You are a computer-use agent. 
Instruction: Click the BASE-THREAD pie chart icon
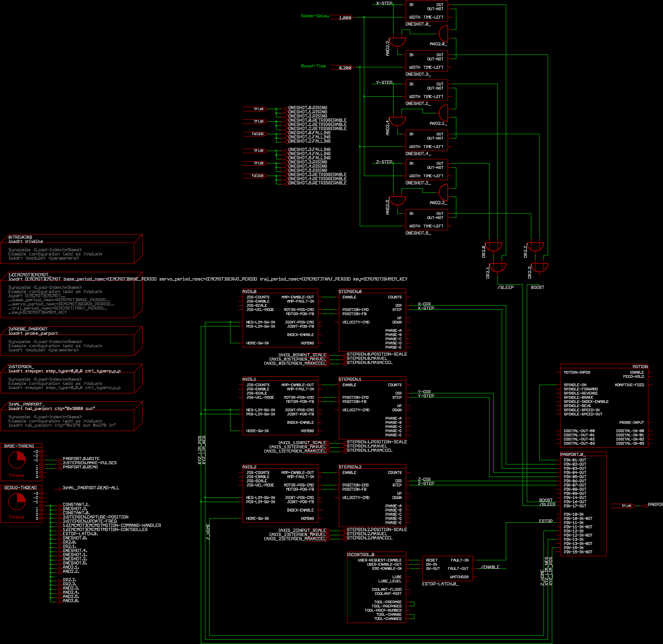point(17,460)
